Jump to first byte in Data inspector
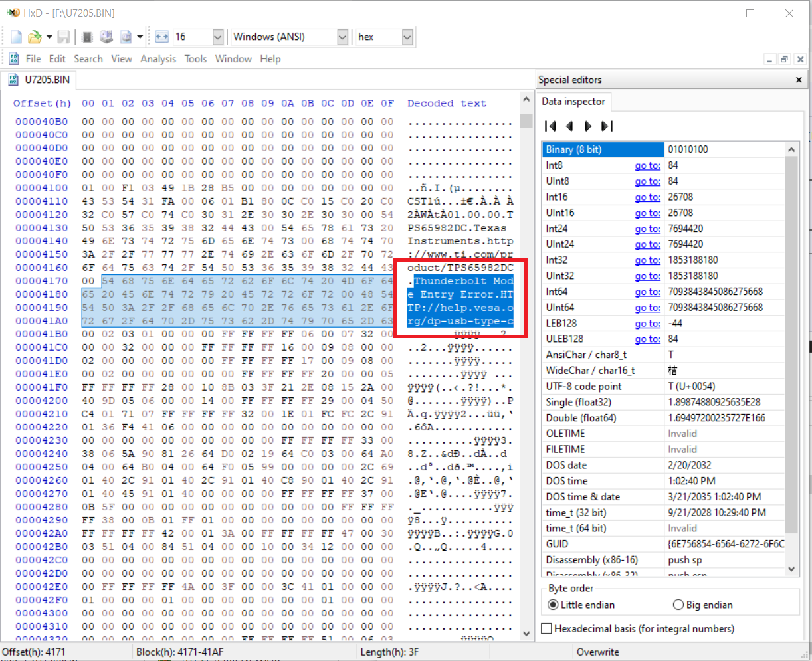Viewport: 812px width, 661px height. (x=550, y=126)
